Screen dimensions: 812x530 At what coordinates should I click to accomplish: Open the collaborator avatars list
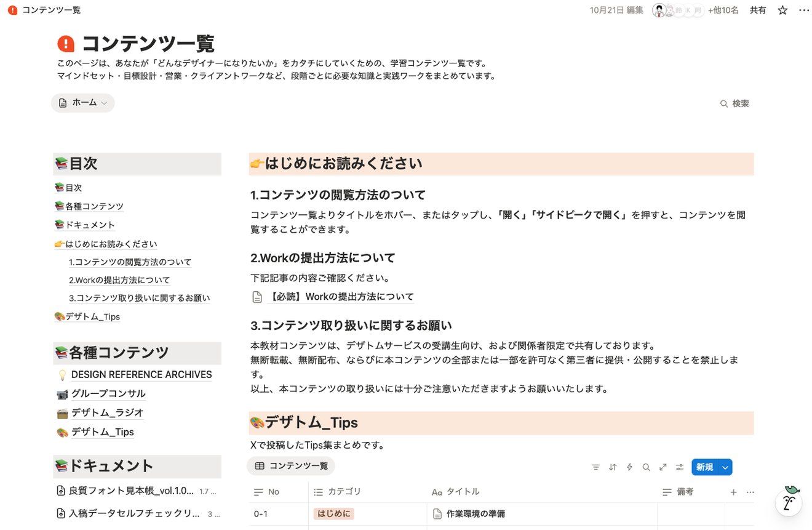click(x=677, y=10)
